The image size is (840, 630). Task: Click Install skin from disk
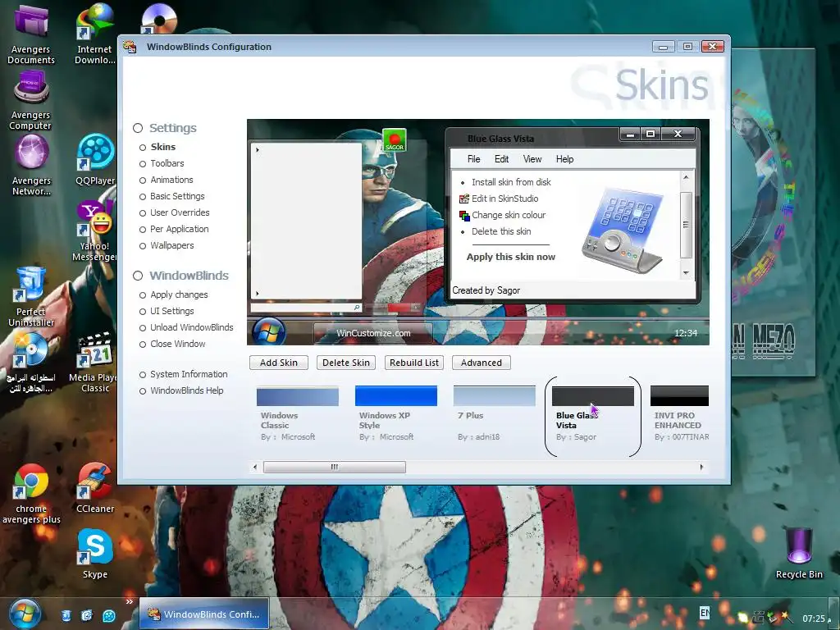pyautogui.click(x=511, y=182)
